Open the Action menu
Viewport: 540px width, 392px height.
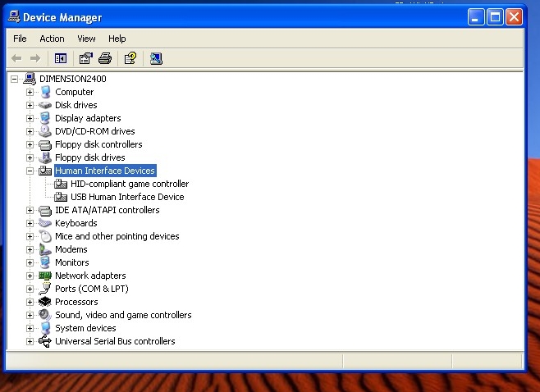click(52, 39)
